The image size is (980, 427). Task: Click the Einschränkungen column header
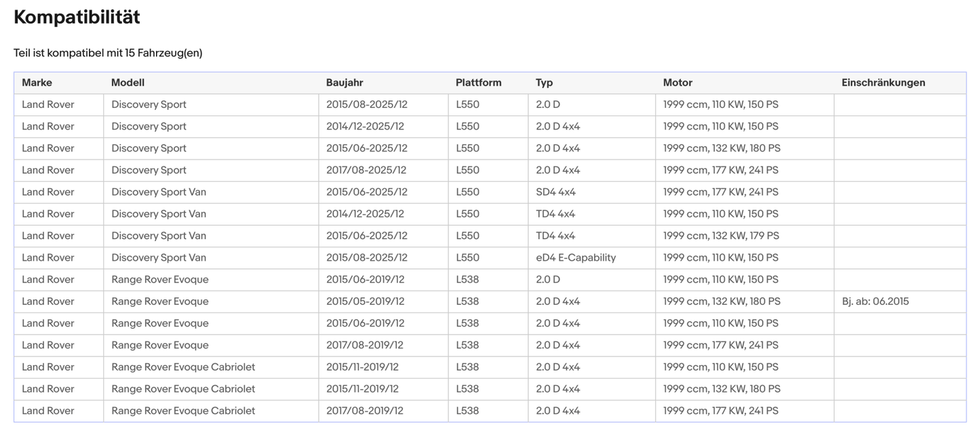pos(883,83)
